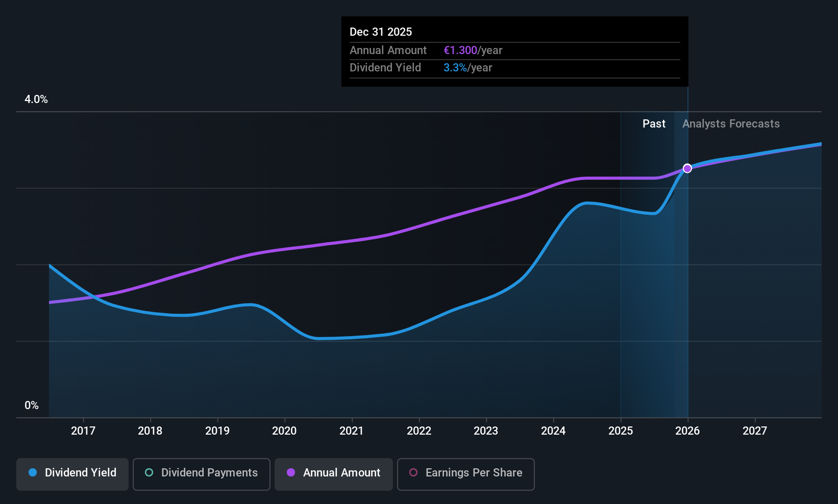Click the 2024 x-axis year label
Screen dimensions: 838x504
pos(553,431)
